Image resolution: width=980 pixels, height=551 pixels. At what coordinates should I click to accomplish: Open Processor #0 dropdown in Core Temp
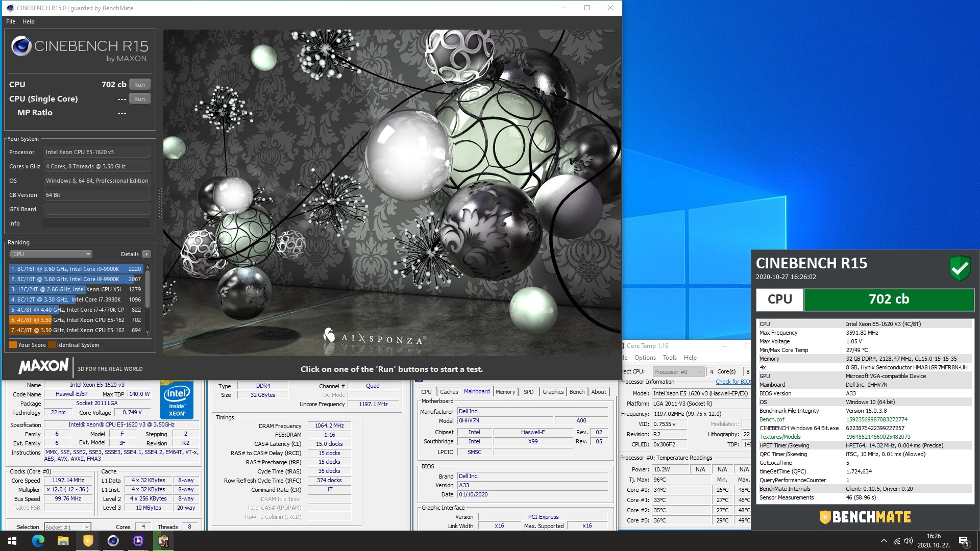point(678,372)
